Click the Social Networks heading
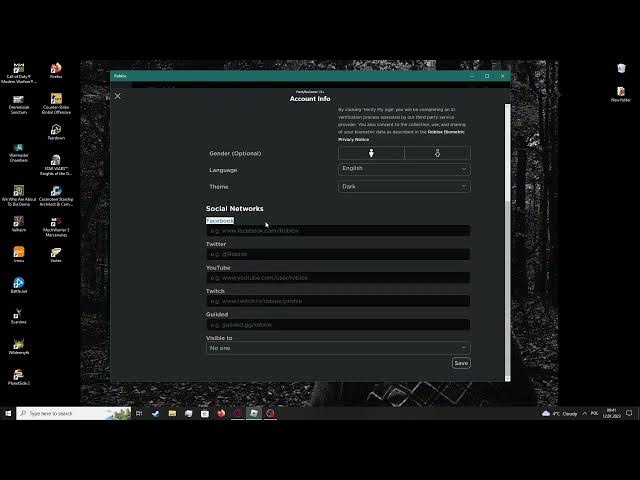 (x=235, y=209)
